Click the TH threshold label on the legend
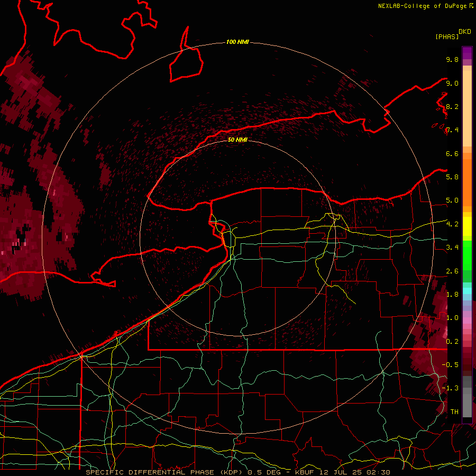This screenshot has height=476, width=476. [454, 412]
